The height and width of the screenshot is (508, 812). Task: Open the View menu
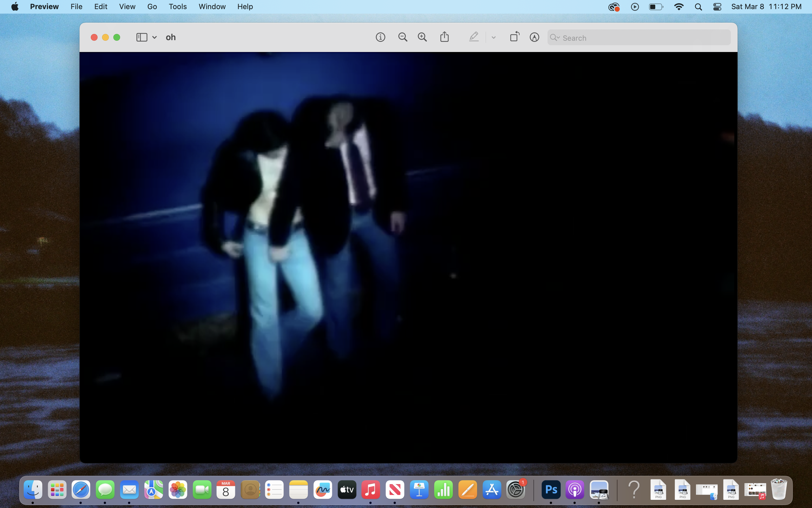[127, 7]
